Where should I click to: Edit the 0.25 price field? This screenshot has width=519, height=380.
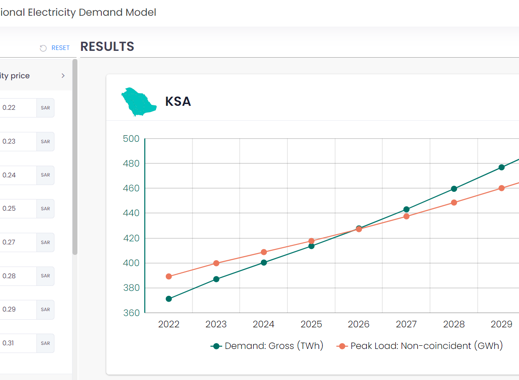[x=18, y=209]
